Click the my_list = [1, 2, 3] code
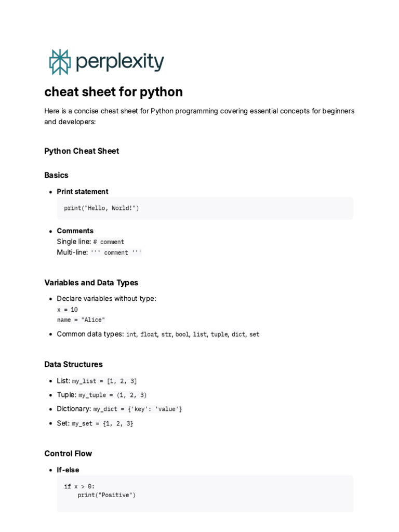Screen dimensions: 399x532 104,381
